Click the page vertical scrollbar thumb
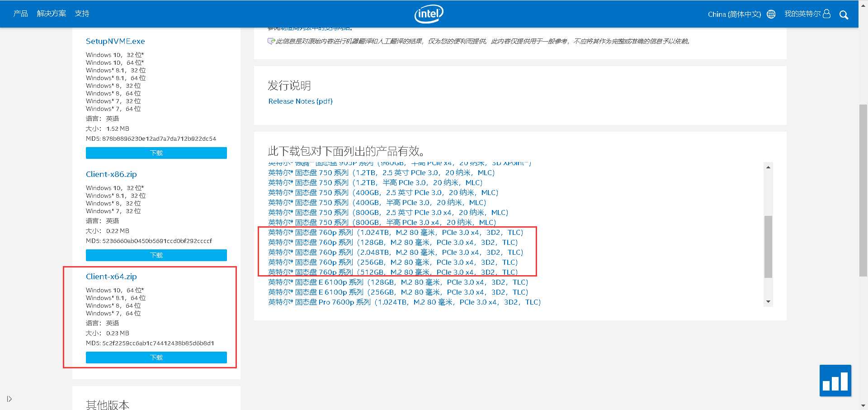 pyautogui.click(x=863, y=190)
